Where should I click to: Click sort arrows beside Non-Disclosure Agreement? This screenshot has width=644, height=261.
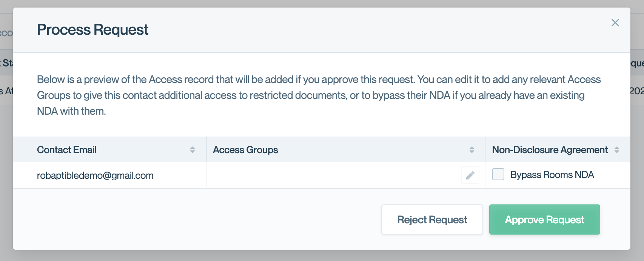pos(616,150)
